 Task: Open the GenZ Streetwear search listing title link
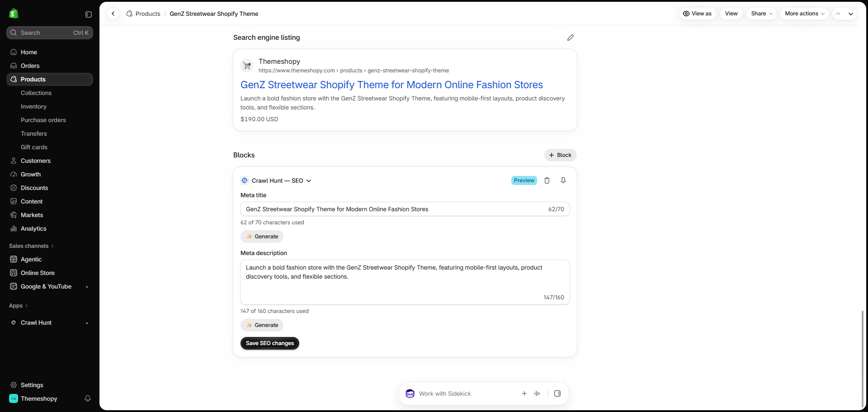tap(392, 85)
